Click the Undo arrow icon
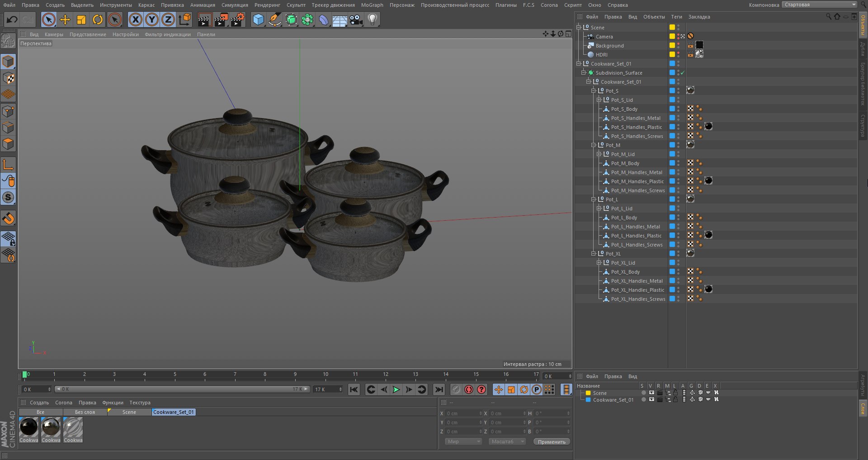The height and width of the screenshot is (460, 868). point(12,19)
